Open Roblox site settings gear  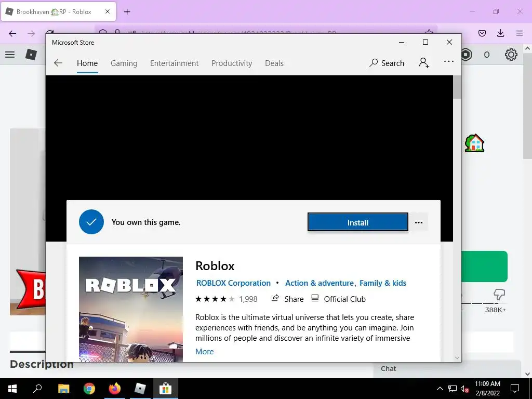coord(511,54)
